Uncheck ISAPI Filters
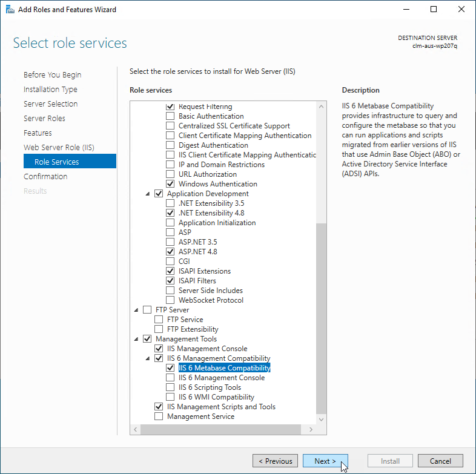The width and height of the screenshot is (476, 474). (170, 281)
